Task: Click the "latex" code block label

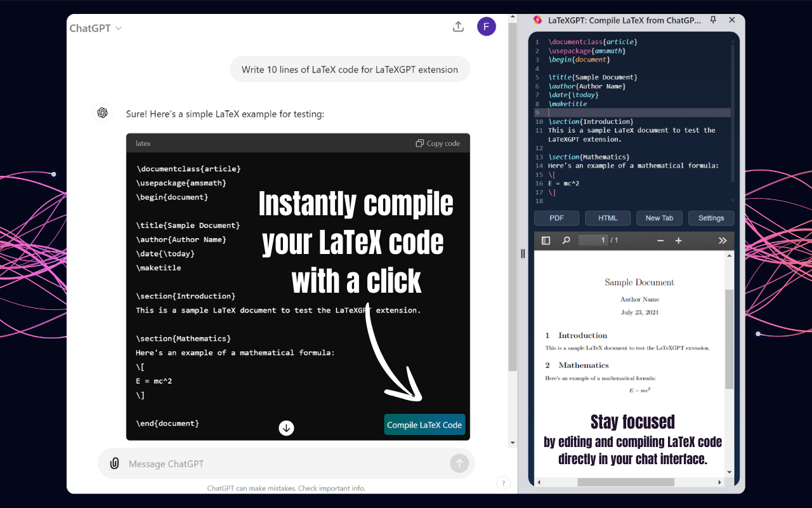Action: tap(143, 144)
